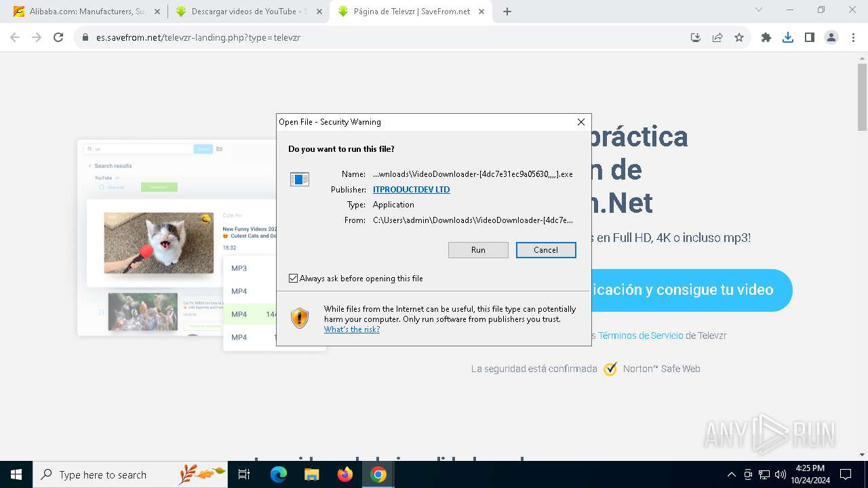Image resolution: width=868 pixels, height=488 pixels.
Task: Open ITPRODUCTDEV LTD publisher link
Action: (412, 190)
